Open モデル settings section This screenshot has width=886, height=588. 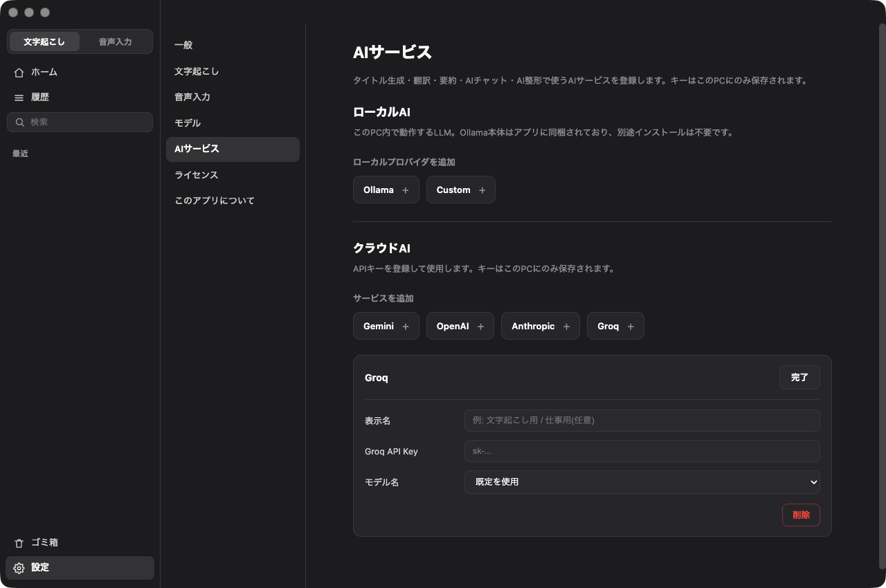pos(233,123)
